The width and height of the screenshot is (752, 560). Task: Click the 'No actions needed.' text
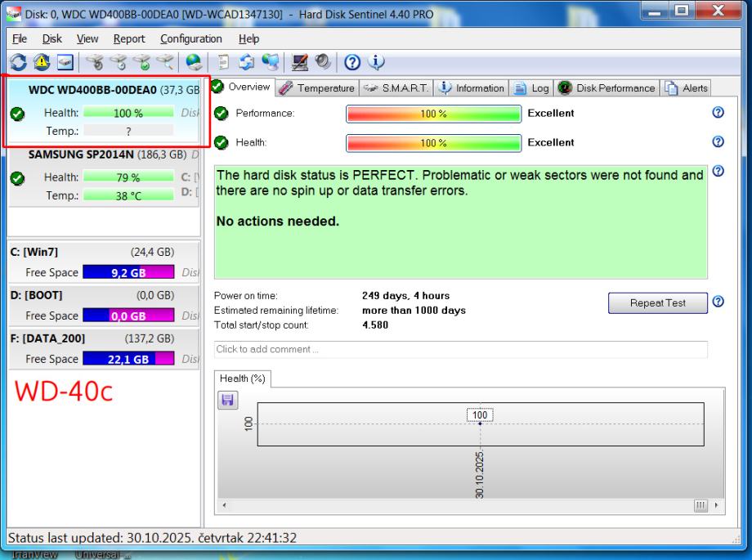[x=278, y=222]
